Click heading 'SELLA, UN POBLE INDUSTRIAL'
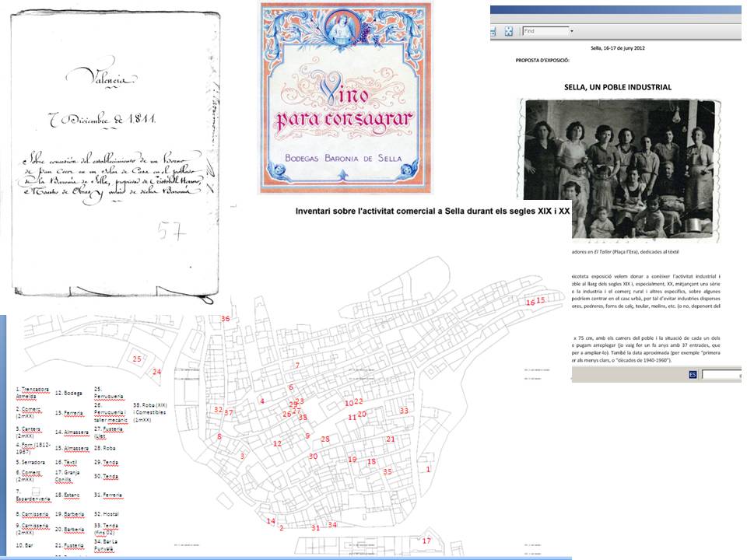The height and width of the screenshot is (560, 747). [617, 87]
